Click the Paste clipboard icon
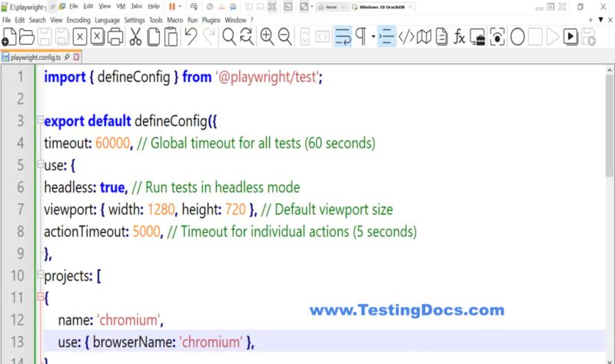 [171, 37]
